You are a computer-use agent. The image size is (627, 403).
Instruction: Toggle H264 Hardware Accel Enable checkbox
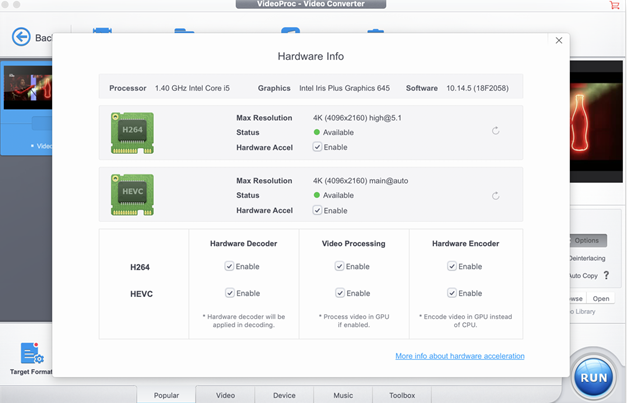(x=318, y=147)
